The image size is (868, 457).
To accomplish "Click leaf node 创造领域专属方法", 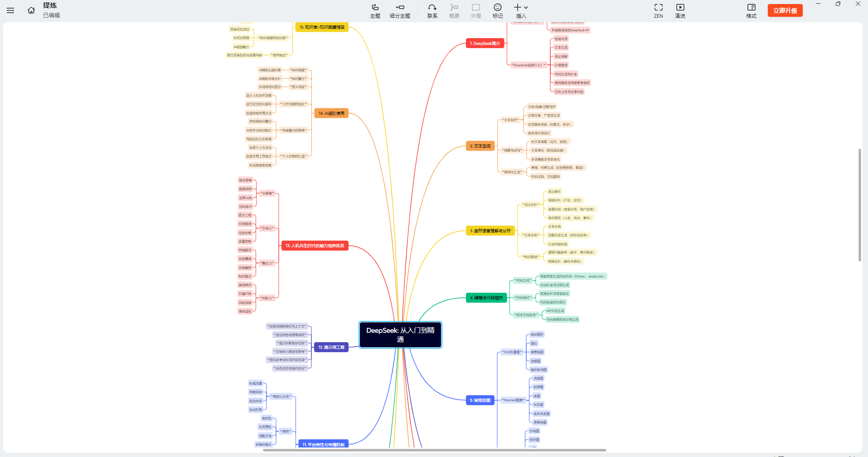I will point(259,113).
